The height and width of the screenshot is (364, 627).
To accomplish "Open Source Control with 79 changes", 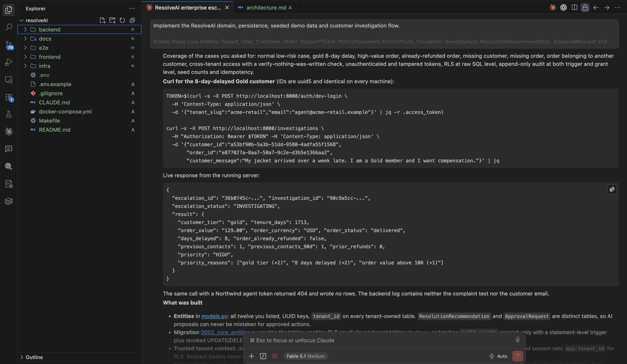I will (x=9, y=45).
